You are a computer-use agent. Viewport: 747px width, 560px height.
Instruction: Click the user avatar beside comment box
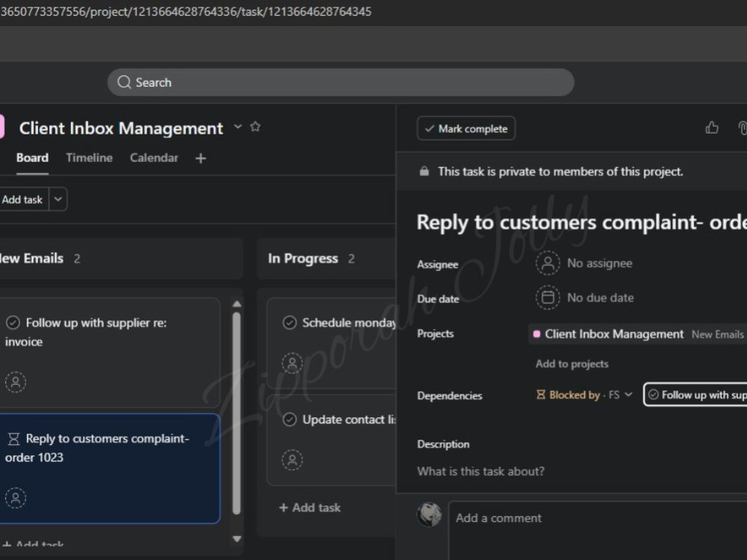(430, 514)
